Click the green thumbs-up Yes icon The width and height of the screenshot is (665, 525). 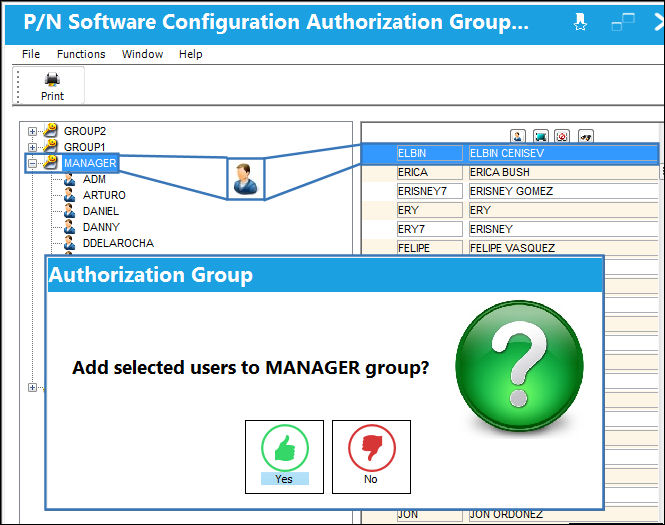(285, 448)
